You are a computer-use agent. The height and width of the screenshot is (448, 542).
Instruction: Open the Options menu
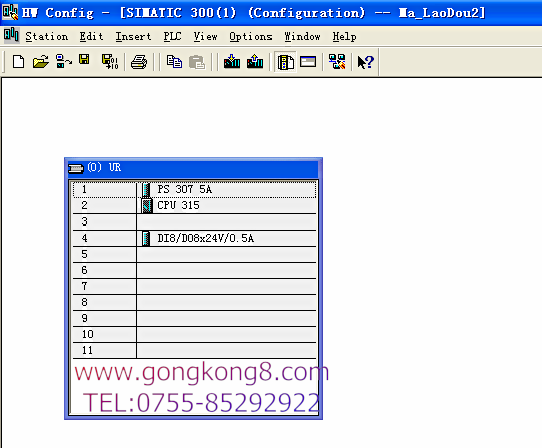pyautogui.click(x=251, y=36)
